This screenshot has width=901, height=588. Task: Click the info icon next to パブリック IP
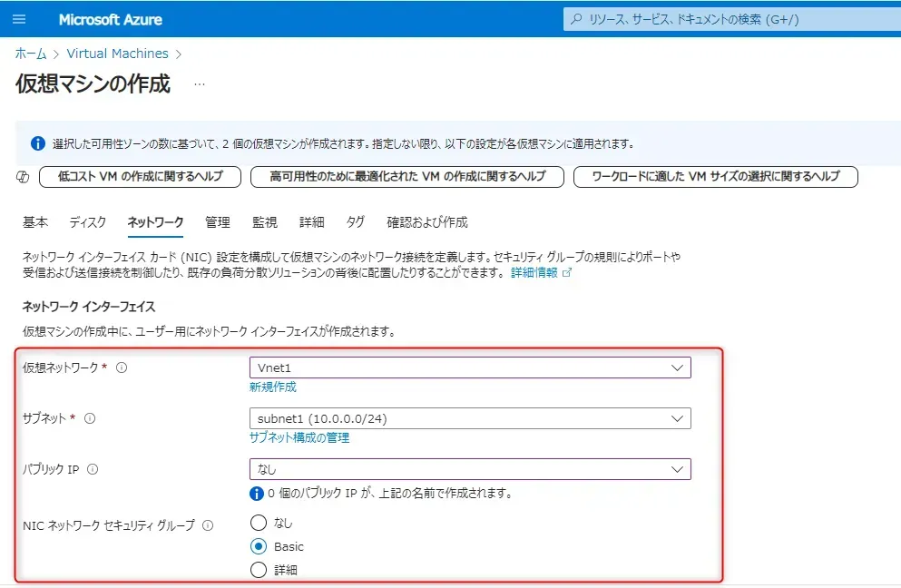(x=93, y=469)
